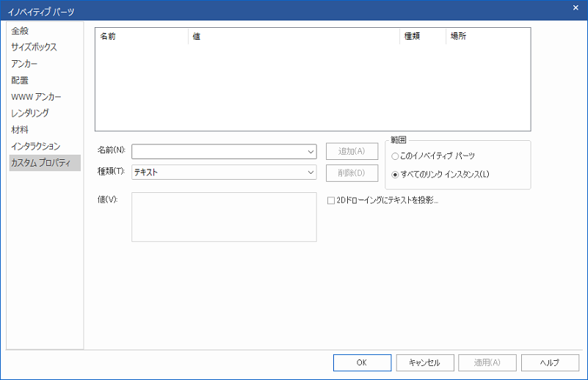Screen dimensions: 588x380
Task: Open the 種類 dropdown list
Action: [311, 172]
